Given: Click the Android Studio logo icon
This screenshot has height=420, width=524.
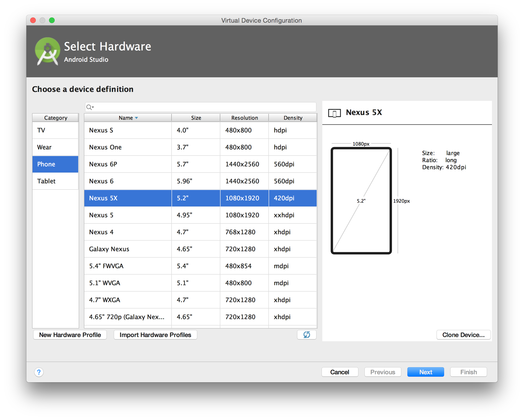Looking at the screenshot, I should 47,51.
